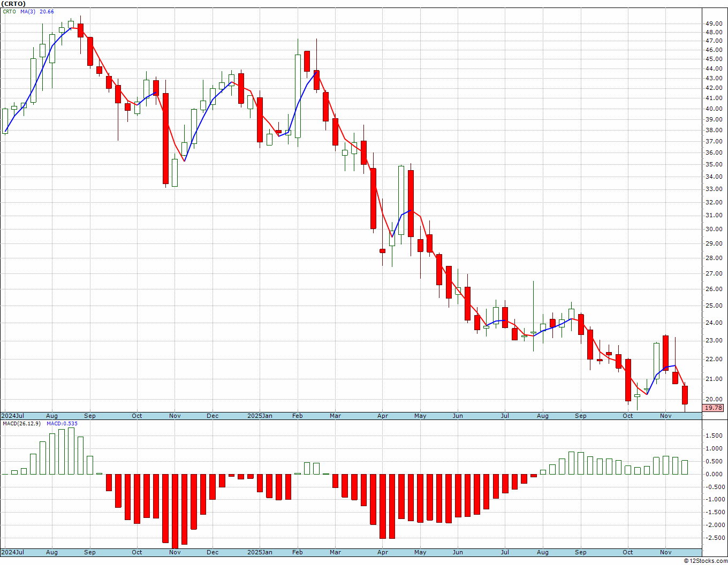This screenshot has height=565, width=728.
Task: Select the CRTO legend label above the price chart
Action: [x=10, y=12]
